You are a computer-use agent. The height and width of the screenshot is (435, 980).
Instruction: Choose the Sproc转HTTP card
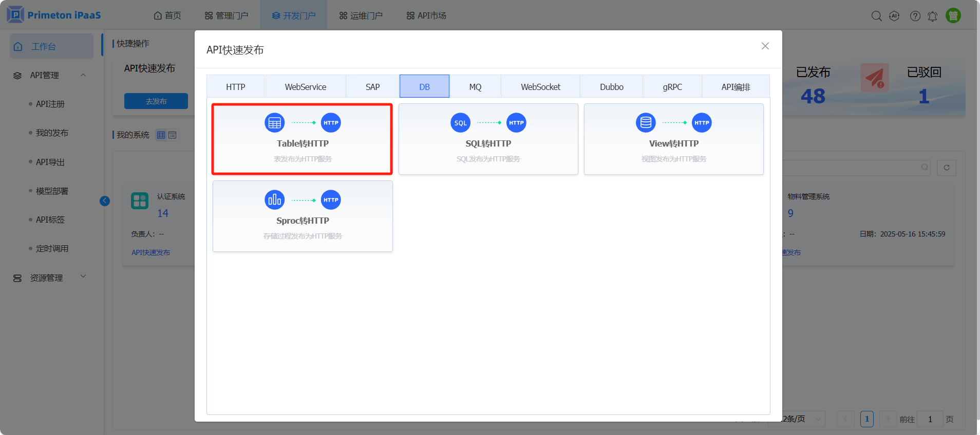pos(303,216)
